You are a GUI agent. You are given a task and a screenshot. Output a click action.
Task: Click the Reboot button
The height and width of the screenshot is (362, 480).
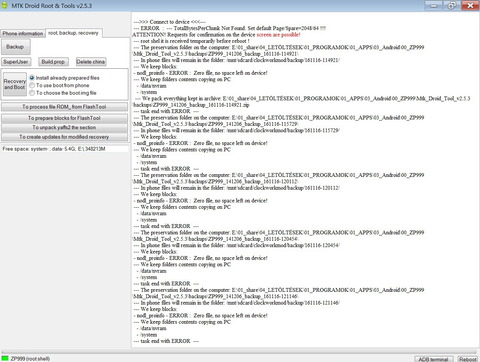pos(468,359)
